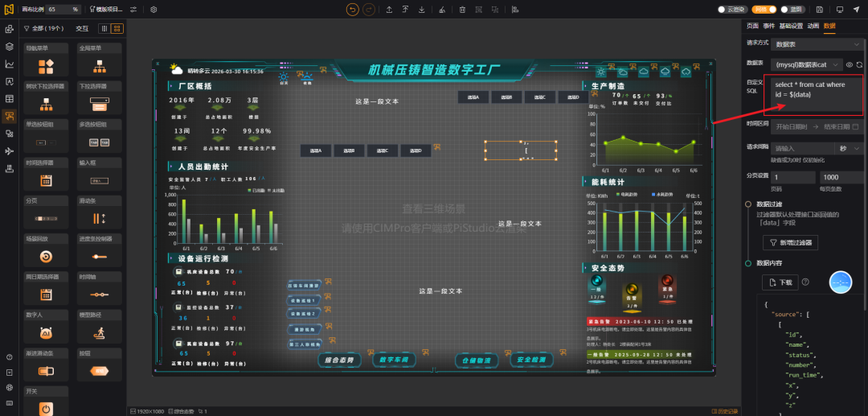
Task: Click the 新增过滤器 button
Action: (790, 243)
